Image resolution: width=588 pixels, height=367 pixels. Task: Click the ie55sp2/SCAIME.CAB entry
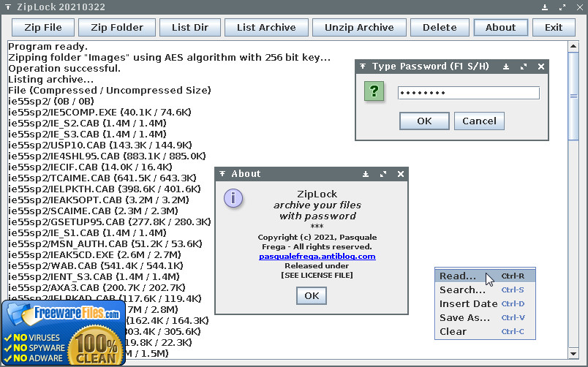[94, 211]
